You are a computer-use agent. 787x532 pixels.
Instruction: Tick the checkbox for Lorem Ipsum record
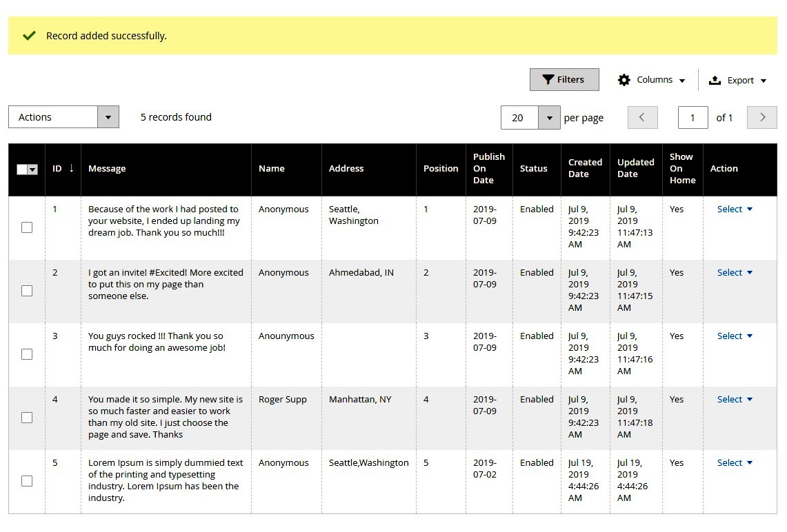[x=27, y=481]
